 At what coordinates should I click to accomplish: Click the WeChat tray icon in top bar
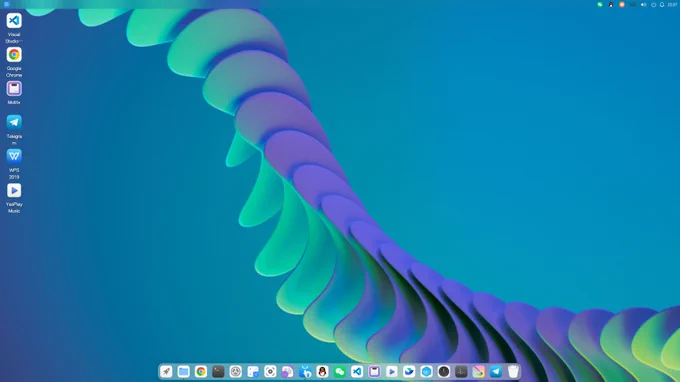pos(600,5)
